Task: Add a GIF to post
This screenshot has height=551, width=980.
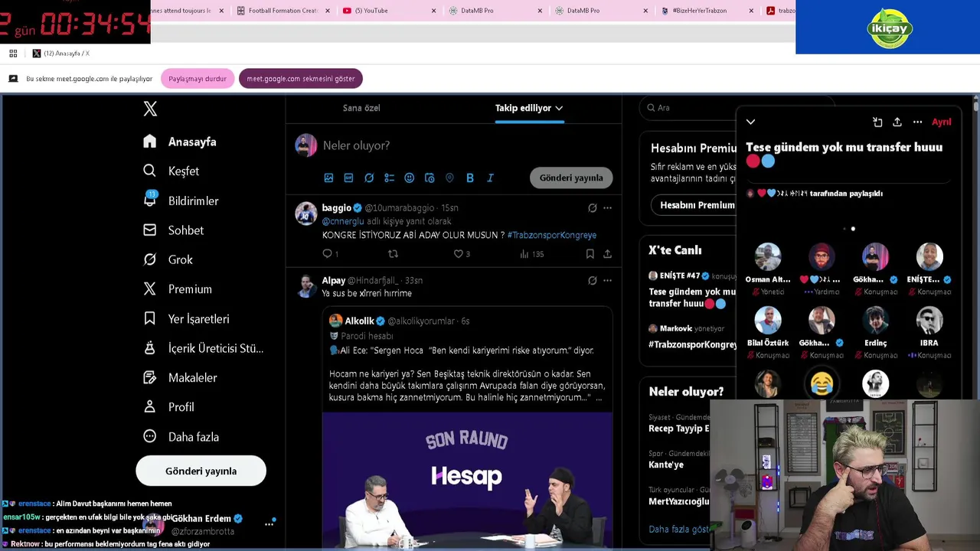Action: point(348,178)
